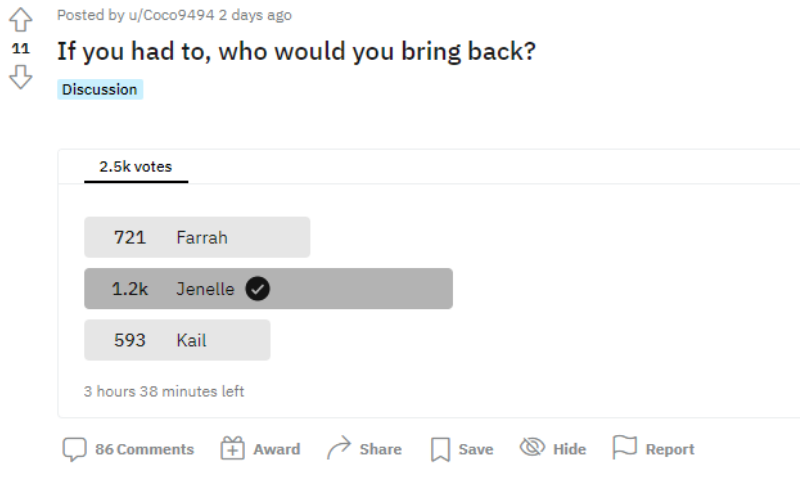The height and width of the screenshot is (500, 800).
Task: Open user profile u/Coco9494
Action: coord(171,15)
